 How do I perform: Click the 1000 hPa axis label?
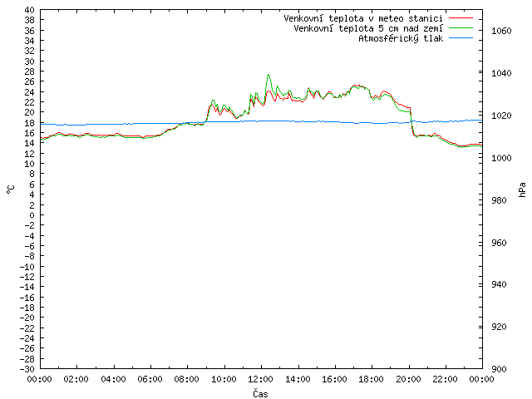coord(501,158)
